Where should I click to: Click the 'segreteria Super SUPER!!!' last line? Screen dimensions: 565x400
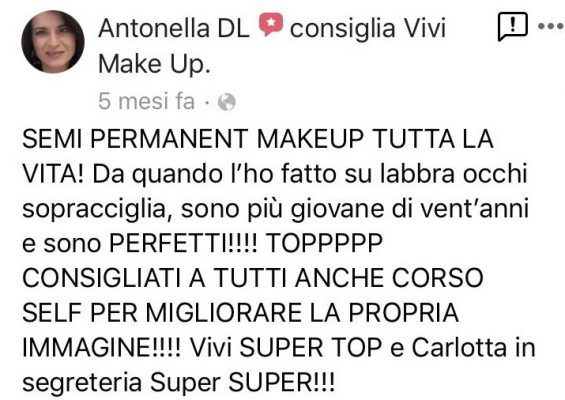179,383
